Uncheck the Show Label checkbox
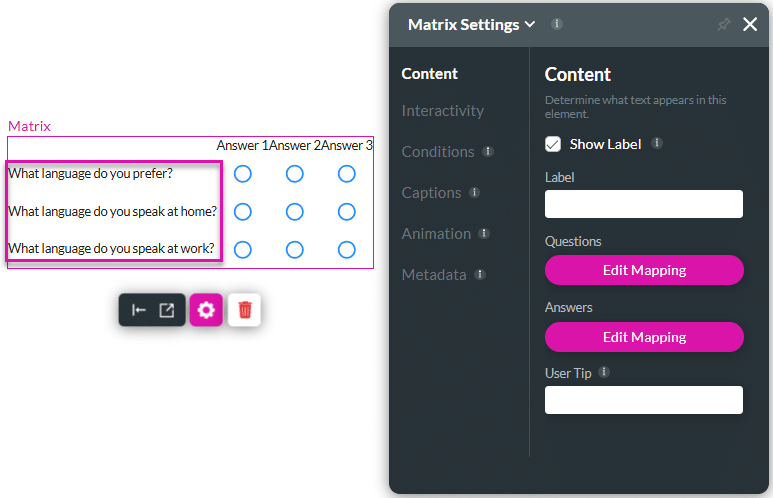Viewport: 773px width, 498px height. tap(553, 144)
